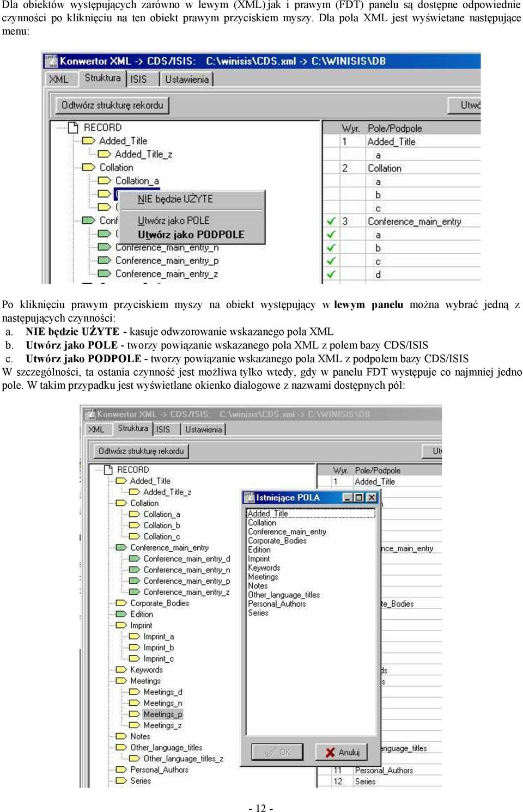523x812 pixels.
Task: Select Other_language_titles in the Istniejące POLA list
Action: tap(283, 595)
